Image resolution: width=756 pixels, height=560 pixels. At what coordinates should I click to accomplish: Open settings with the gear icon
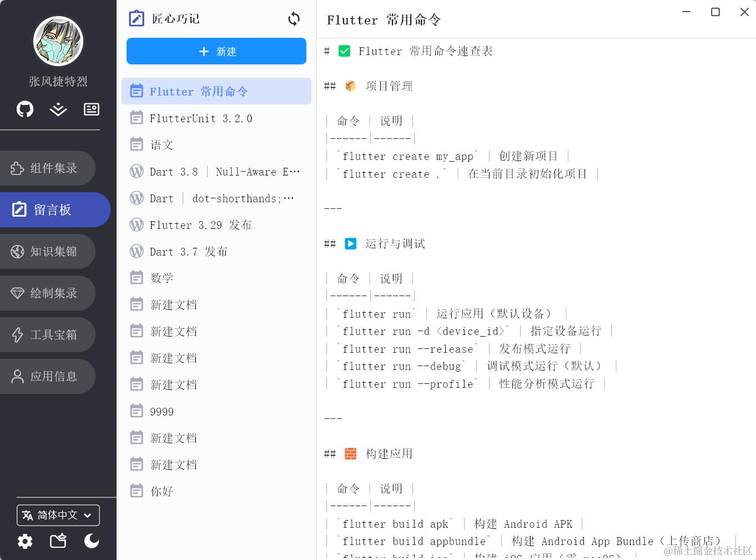coord(25,541)
